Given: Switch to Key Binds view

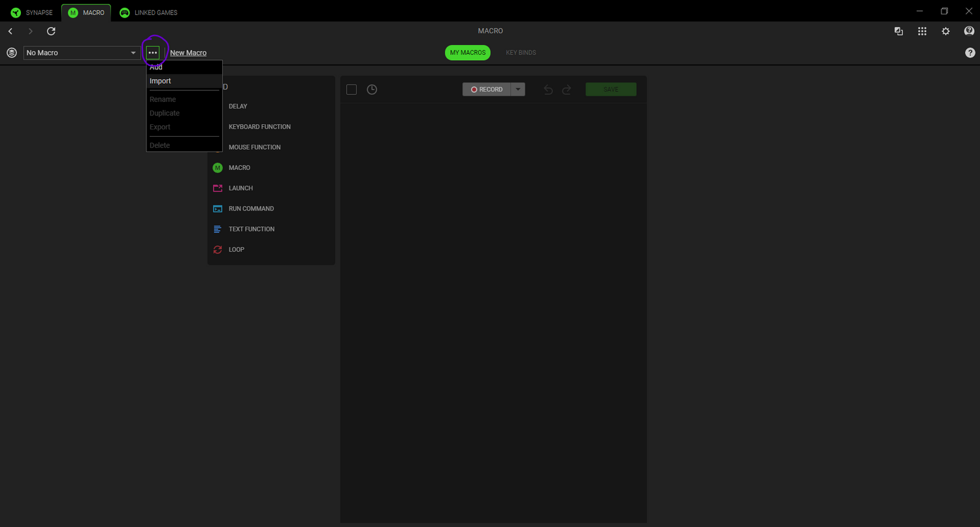Looking at the screenshot, I should click(521, 53).
